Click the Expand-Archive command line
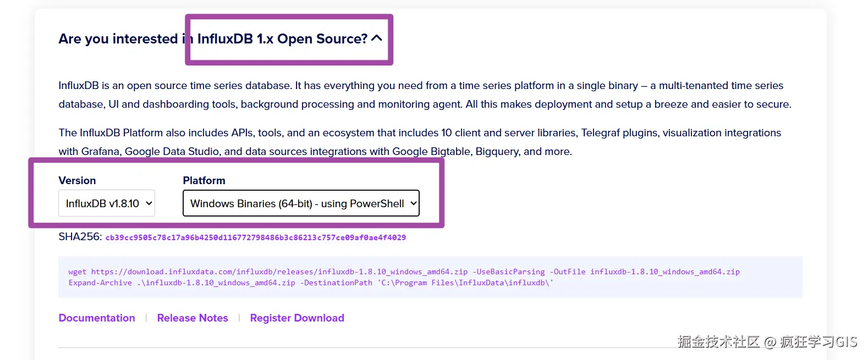This screenshot has width=868, height=360. click(x=311, y=283)
